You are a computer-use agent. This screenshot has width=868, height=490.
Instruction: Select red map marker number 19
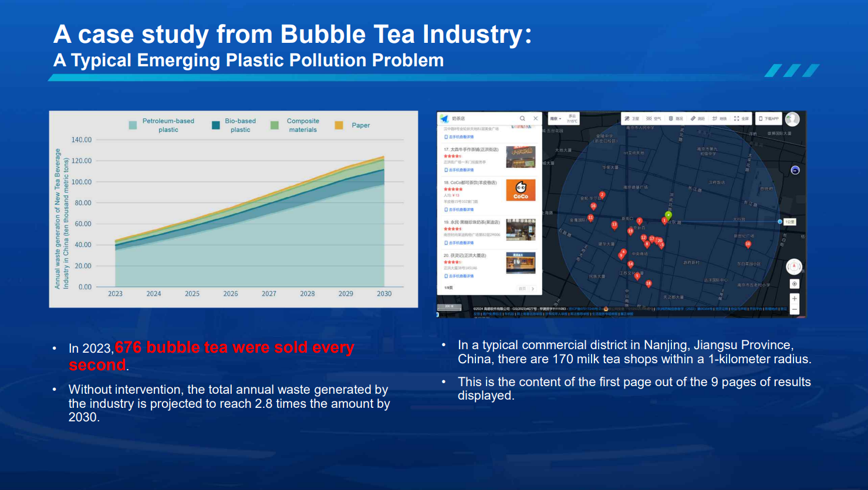tap(630, 232)
